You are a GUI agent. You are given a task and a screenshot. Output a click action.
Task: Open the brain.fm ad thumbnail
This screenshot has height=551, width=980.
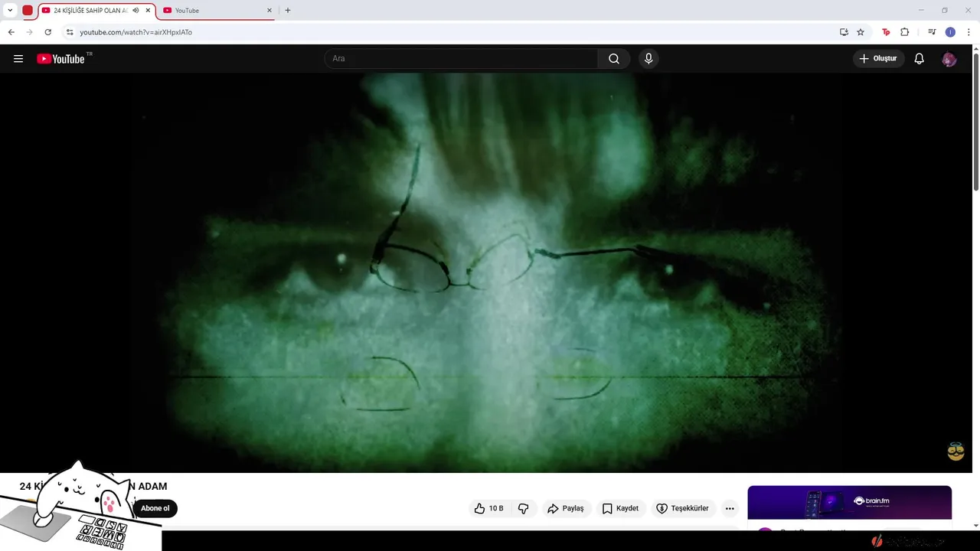pyautogui.click(x=850, y=503)
